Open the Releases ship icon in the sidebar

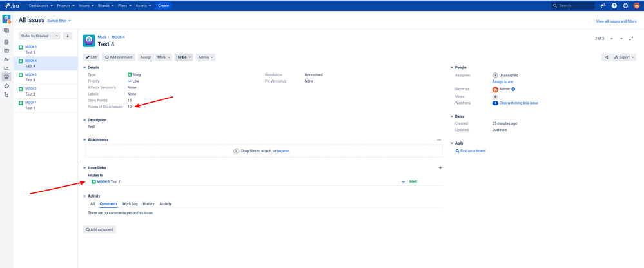[x=6, y=59]
